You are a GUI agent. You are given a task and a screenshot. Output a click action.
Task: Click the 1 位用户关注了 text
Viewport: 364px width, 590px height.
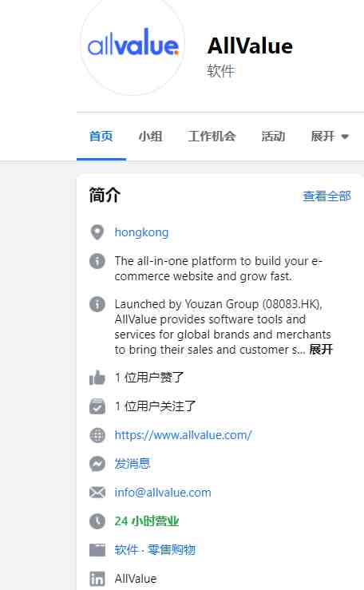156,406
